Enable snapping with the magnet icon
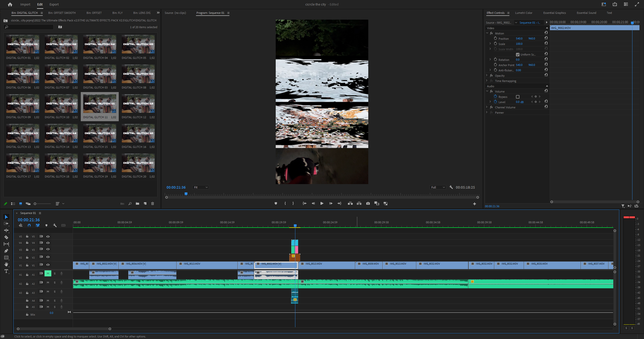 click(x=29, y=226)
